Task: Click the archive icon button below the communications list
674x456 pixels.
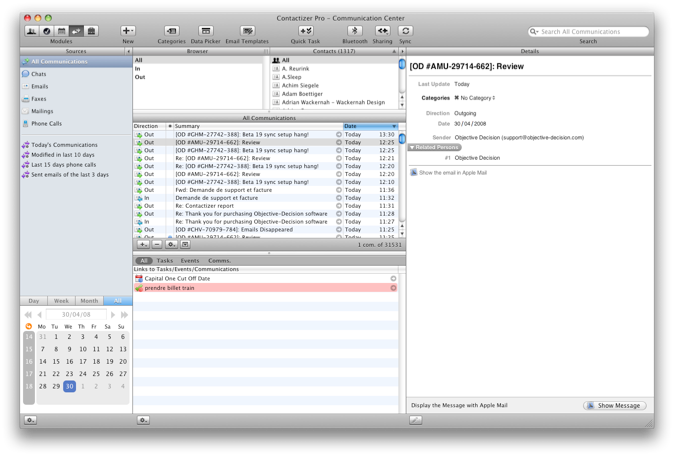Action: pos(185,245)
